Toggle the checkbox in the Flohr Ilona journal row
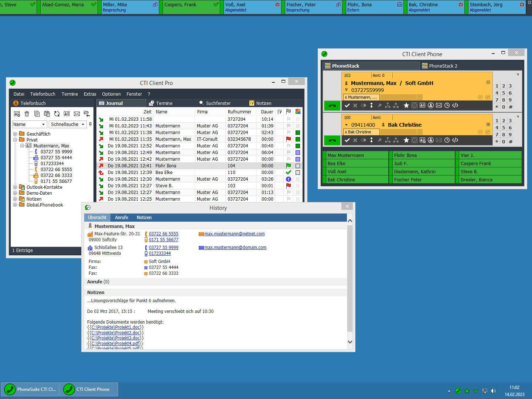532x399 pixels. (298, 166)
